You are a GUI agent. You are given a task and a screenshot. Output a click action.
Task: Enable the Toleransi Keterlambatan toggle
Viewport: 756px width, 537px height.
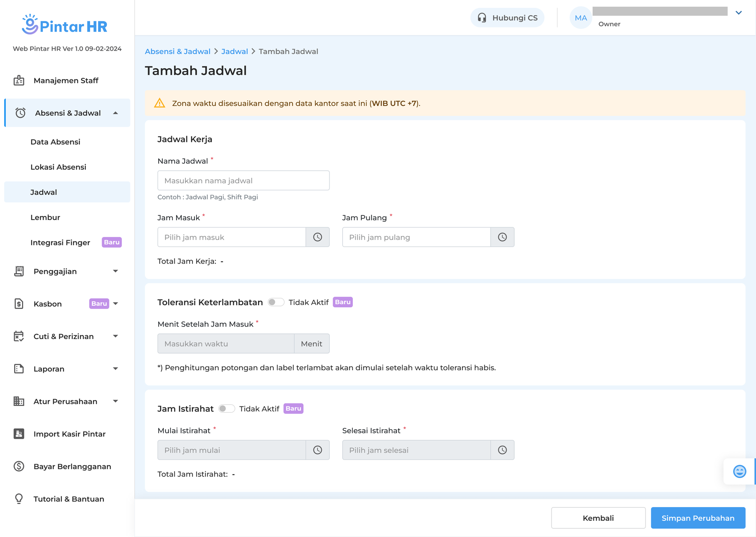[x=276, y=302]
